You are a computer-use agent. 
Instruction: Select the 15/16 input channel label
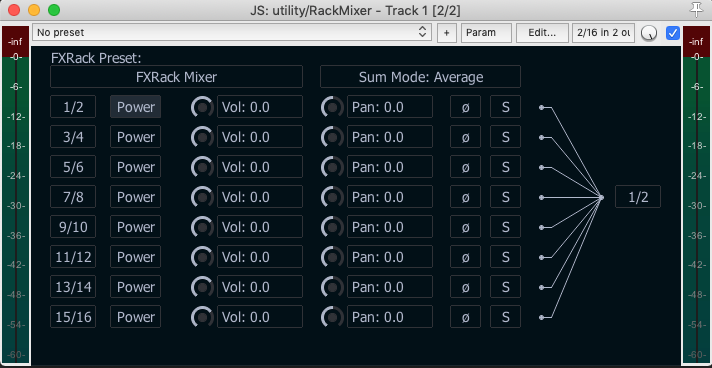[73, 317]
